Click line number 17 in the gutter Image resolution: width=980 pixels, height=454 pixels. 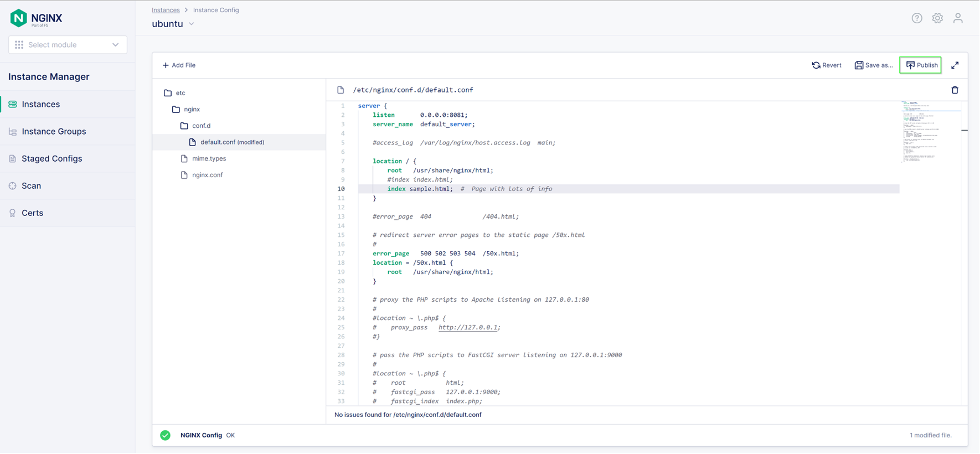341,254
